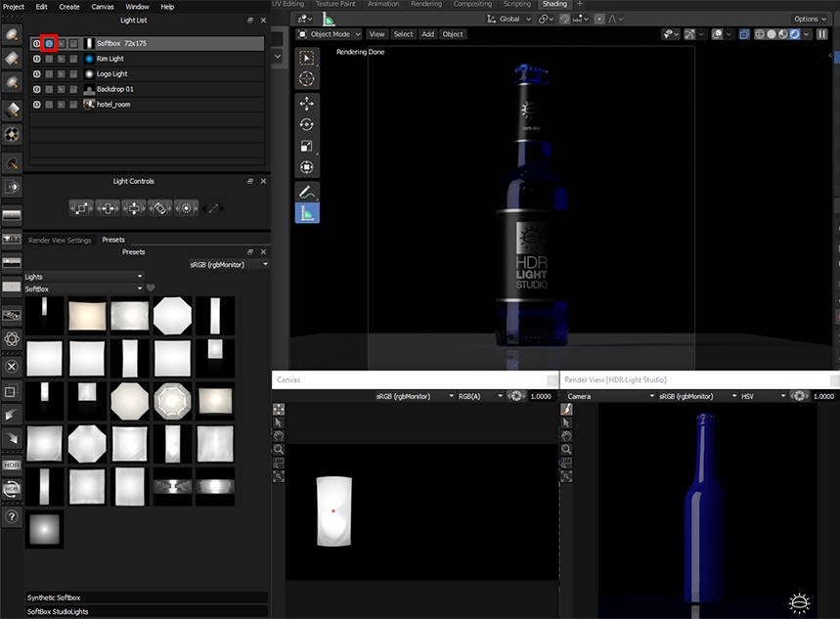
Task: Choose the Move tool in viewport toolbar
Action: (x=306, y=104)
